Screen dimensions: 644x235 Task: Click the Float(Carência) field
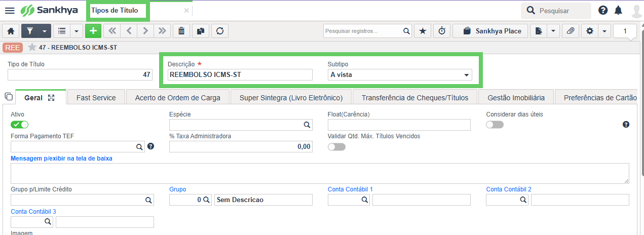click(x=399, y=125)
